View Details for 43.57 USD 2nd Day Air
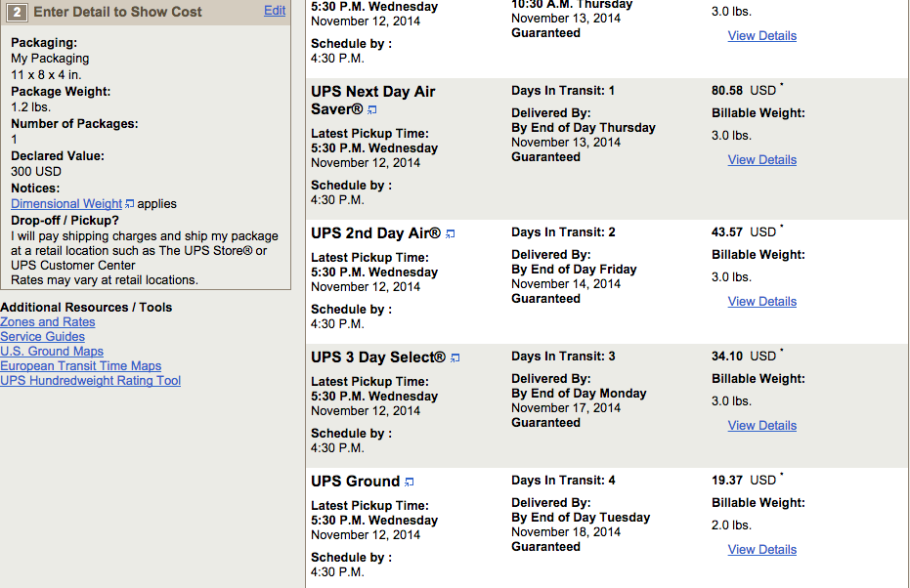Screen dimensions: 910x588 point(762,302)
